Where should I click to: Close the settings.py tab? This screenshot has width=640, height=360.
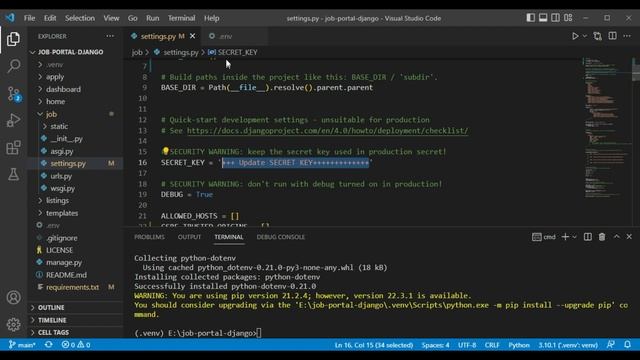[192, 36]
